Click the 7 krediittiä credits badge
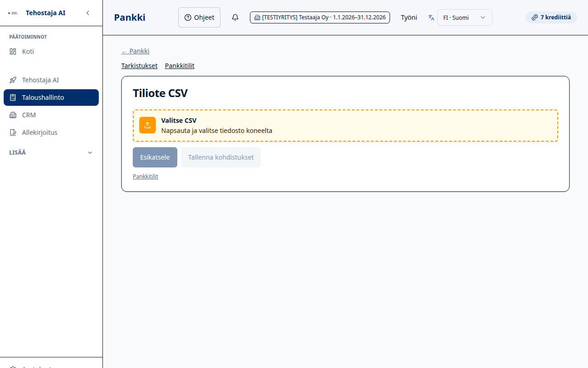The height and width of the screenshot is (368, 588). 551,17
